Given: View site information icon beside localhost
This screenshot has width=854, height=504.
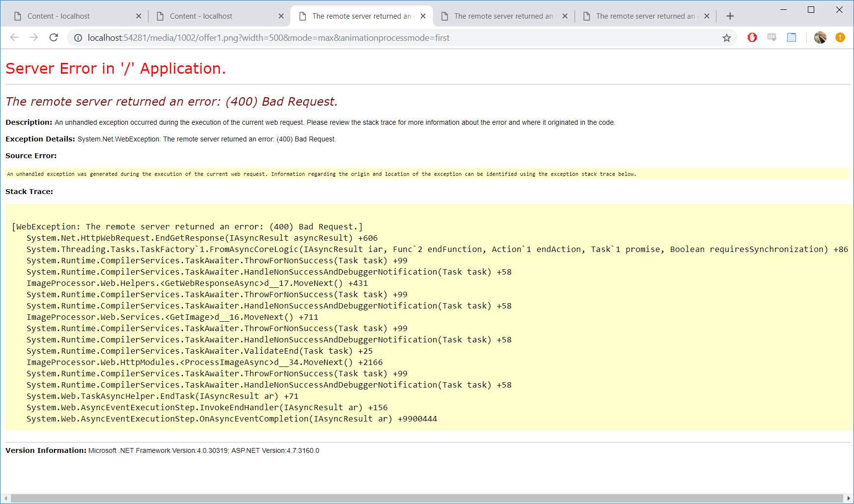Looking at the screenshot, I should [78, 38].
